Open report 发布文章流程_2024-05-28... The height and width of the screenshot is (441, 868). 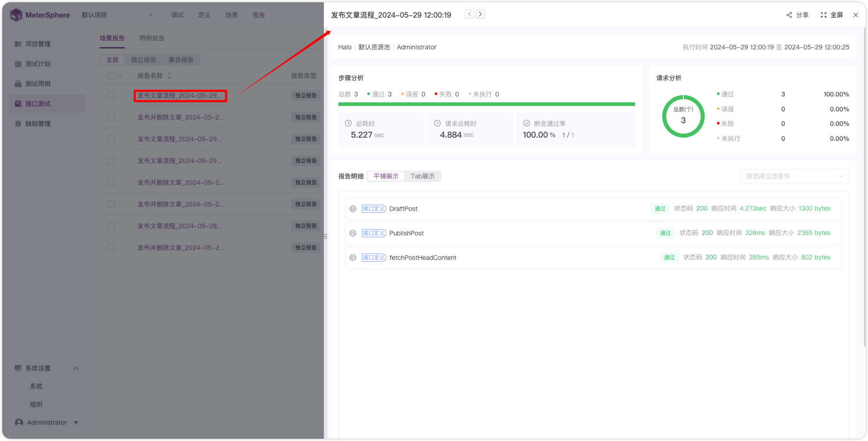click(x=180, y=226)
